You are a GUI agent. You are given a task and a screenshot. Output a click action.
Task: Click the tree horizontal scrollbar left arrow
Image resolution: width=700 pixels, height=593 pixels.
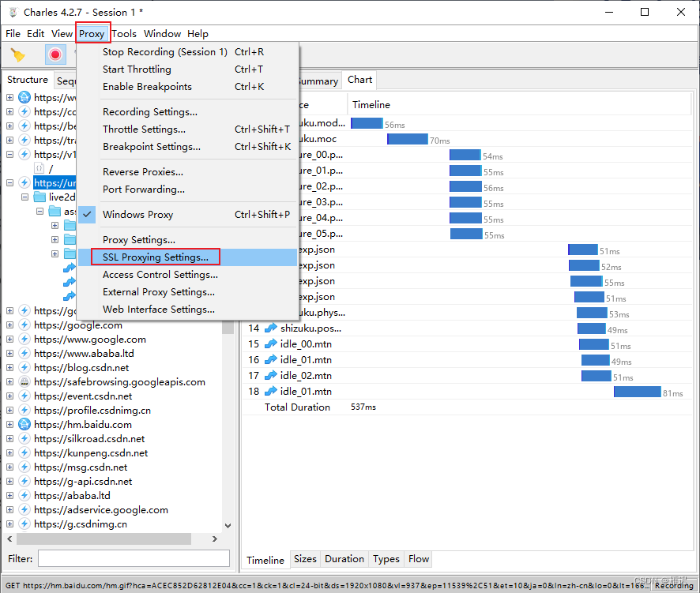pyautogui.click(x=9, y=539)
